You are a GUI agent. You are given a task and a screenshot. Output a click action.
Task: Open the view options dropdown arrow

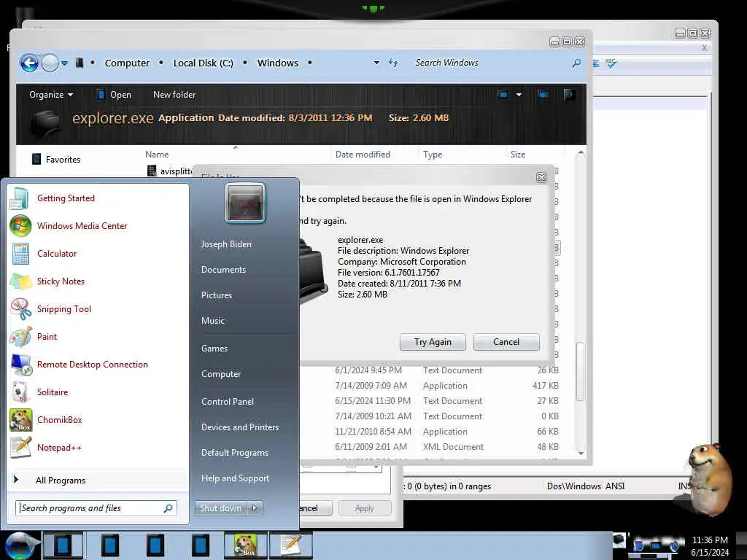click(519, 95)
